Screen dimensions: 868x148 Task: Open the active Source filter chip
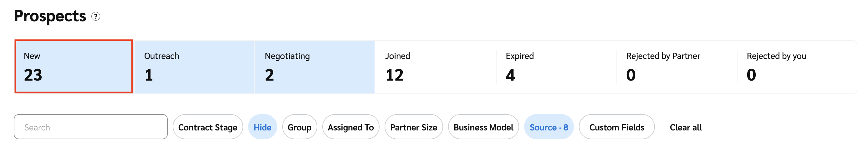pos(549,127)
